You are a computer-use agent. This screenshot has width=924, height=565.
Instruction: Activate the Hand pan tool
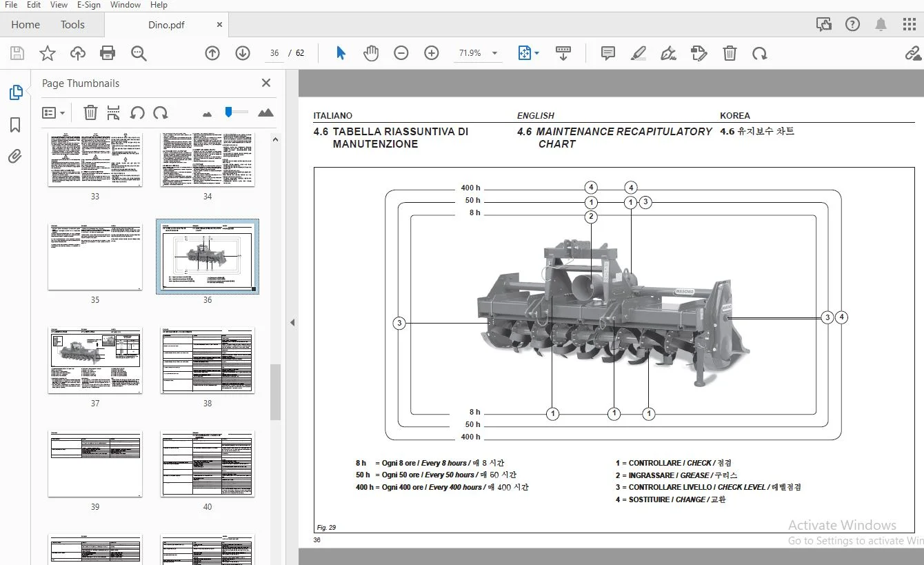371,53
